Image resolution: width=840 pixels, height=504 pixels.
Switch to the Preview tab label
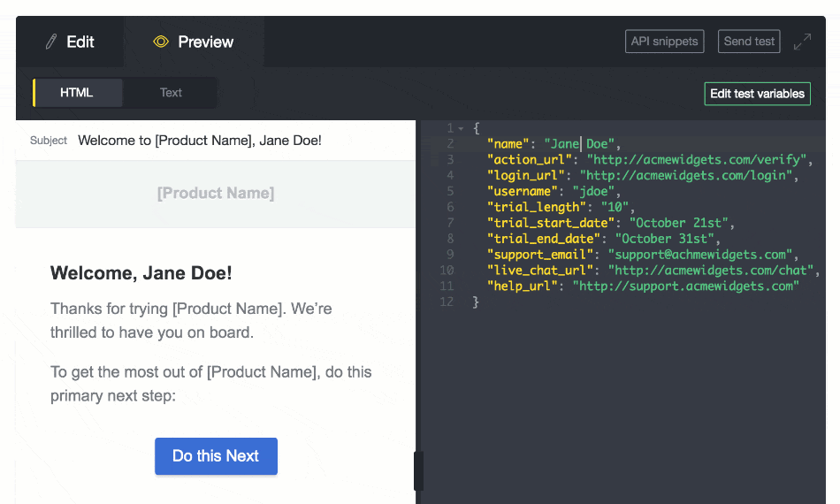point(206,42)
